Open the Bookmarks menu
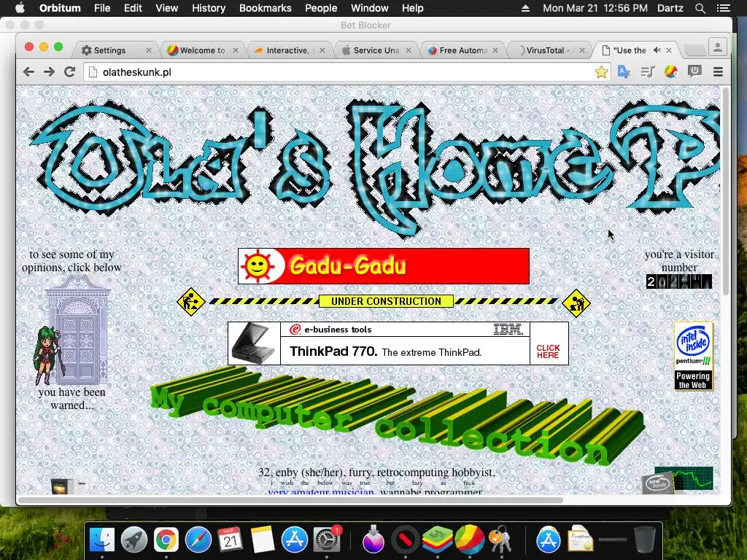747x560 pixels. pyautogui.click(x=266, y=8)
